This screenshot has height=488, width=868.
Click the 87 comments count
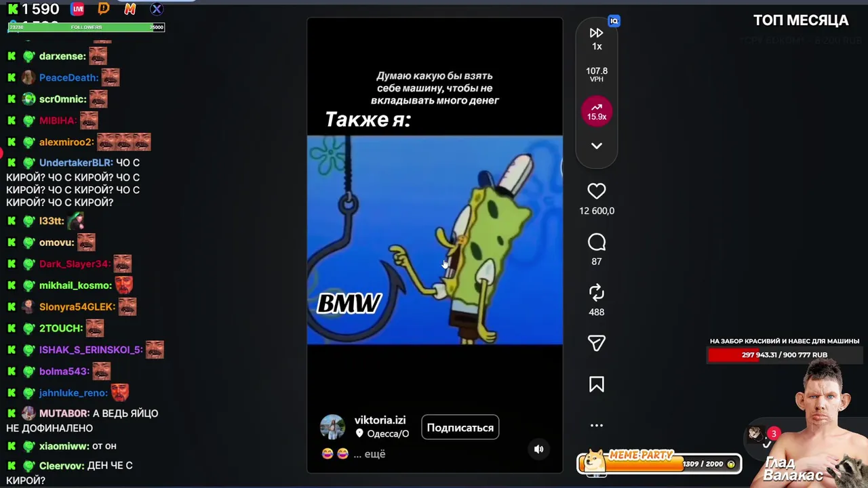pos(597,262)
